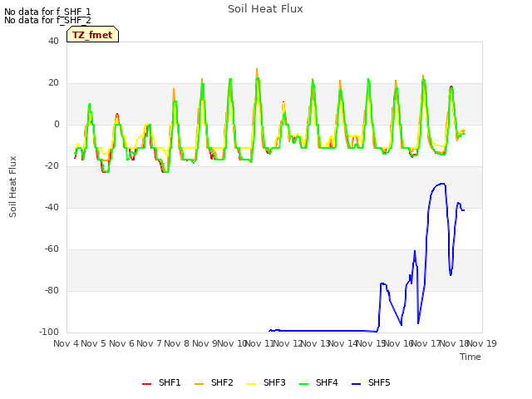Click the -60 y-axis tick label
Image resolution: width=532 pixels, height=399 pixels.
coord(52,249)
